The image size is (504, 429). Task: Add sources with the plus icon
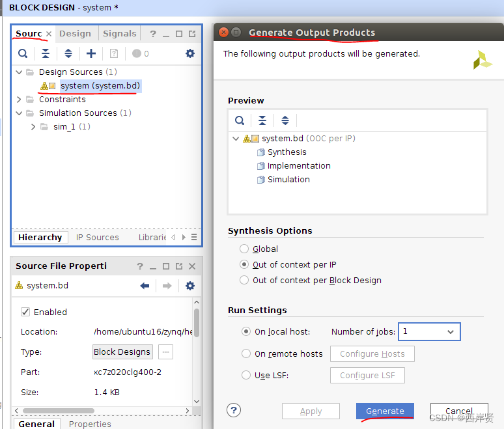click(x=91, y=53)
